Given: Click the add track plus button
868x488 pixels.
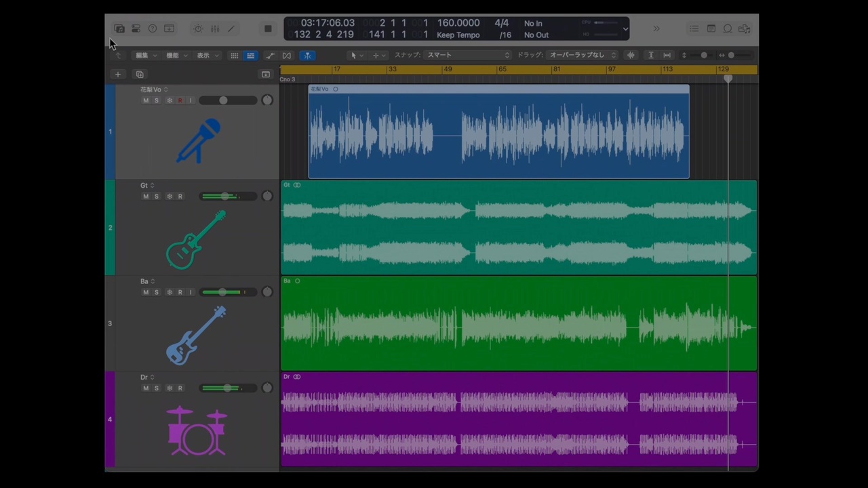Looking at the screenshot, I should click(x=118, y=75).
